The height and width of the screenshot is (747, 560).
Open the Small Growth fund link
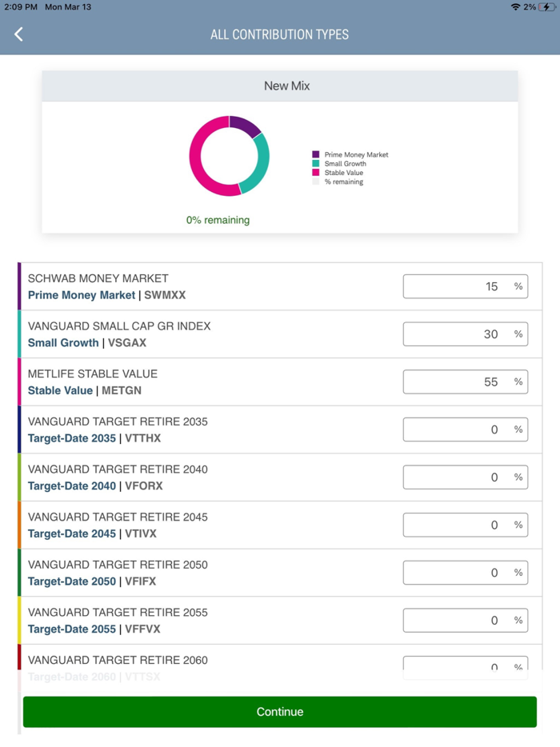point(63,343)
